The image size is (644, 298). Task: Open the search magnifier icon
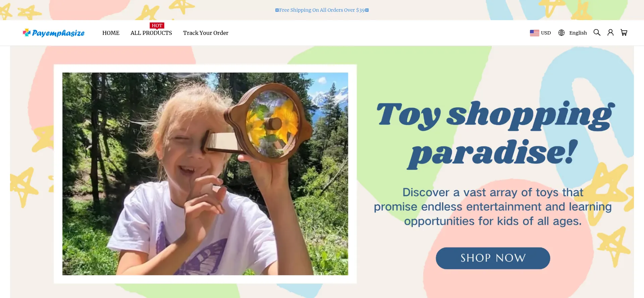point(597,33)
